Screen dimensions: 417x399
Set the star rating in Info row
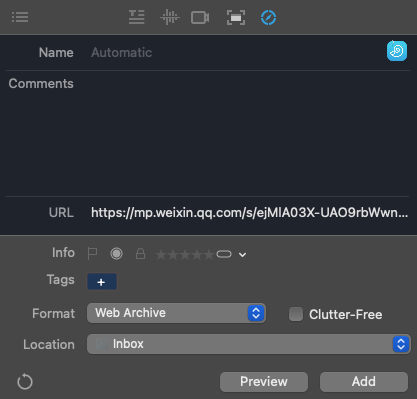pos(185,255)
